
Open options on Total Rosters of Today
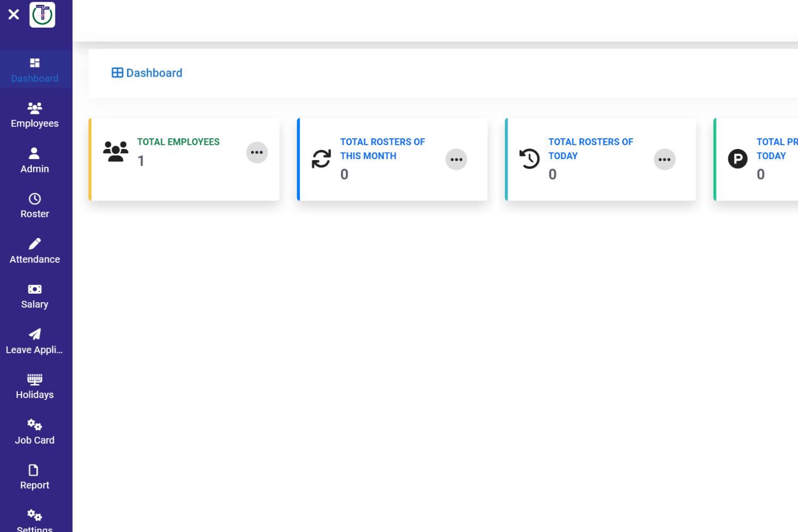664,160
